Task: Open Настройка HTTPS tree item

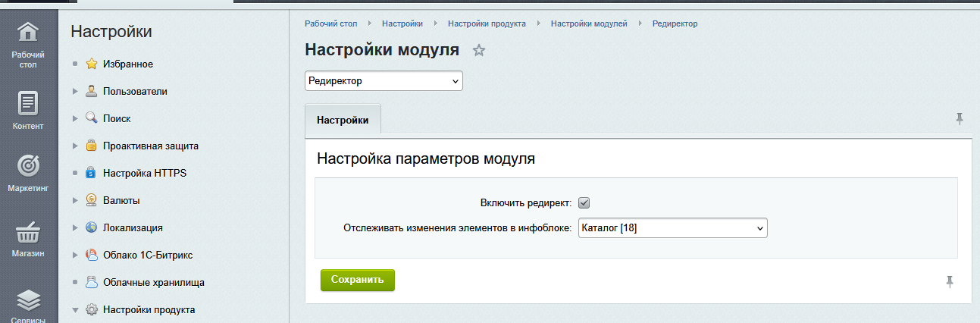Action: [145, 173]
